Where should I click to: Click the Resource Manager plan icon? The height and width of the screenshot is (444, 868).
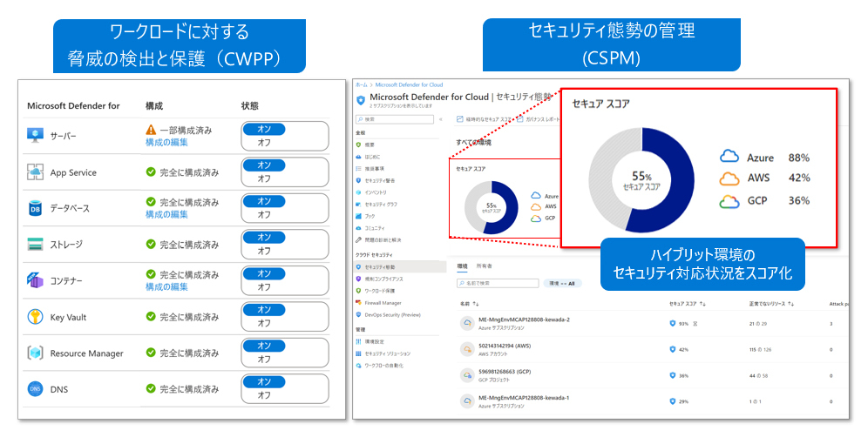[35, 353]
